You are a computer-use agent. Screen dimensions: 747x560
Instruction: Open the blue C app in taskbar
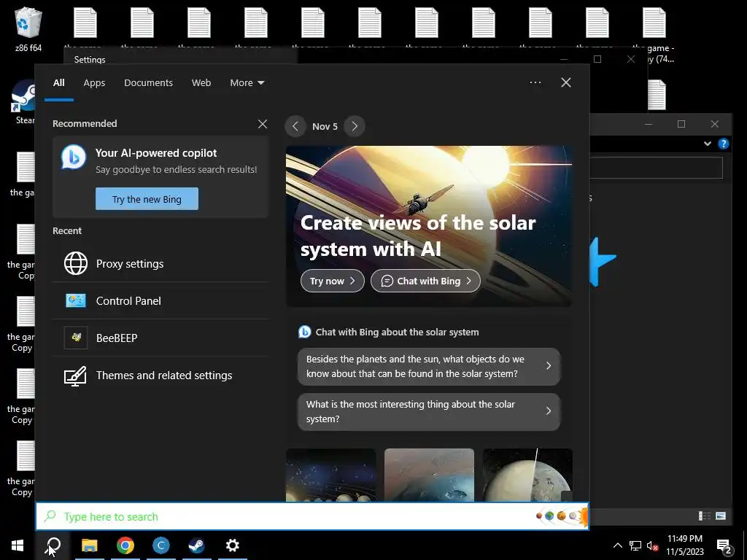(x=161, y=545)
